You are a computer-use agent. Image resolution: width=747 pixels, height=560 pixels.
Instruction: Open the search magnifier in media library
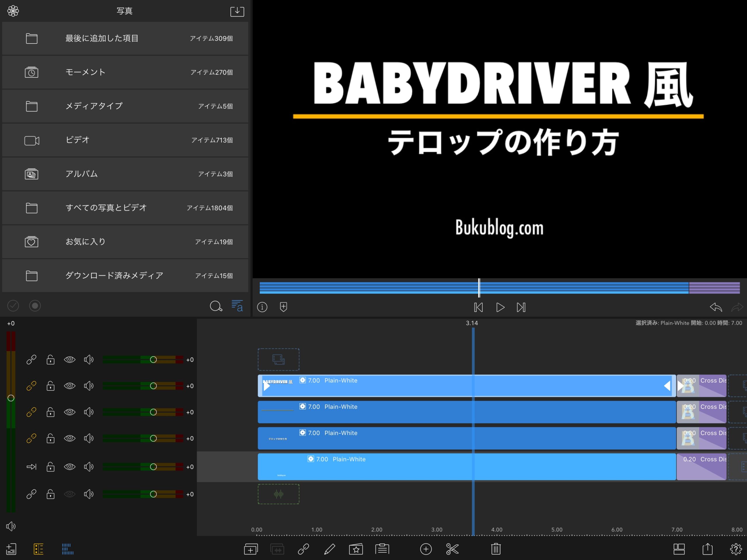pos(216,306)
